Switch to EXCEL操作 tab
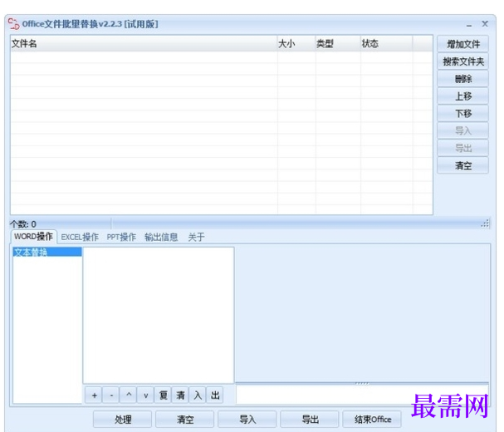The image size is (504, 432). [80, 237]
